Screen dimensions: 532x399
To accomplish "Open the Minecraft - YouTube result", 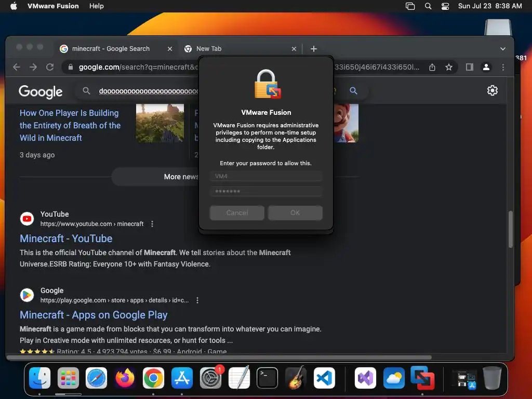I will [x=66, y=238].
